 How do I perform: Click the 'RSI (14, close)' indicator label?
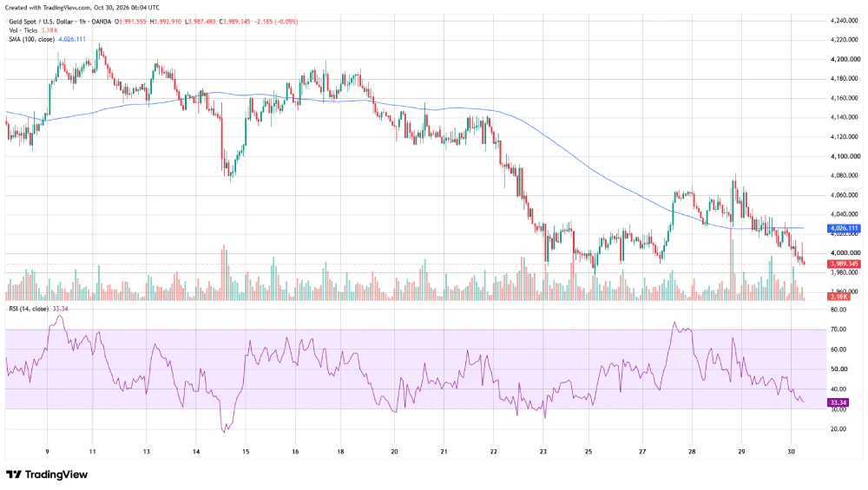click(x=29, y=309)
